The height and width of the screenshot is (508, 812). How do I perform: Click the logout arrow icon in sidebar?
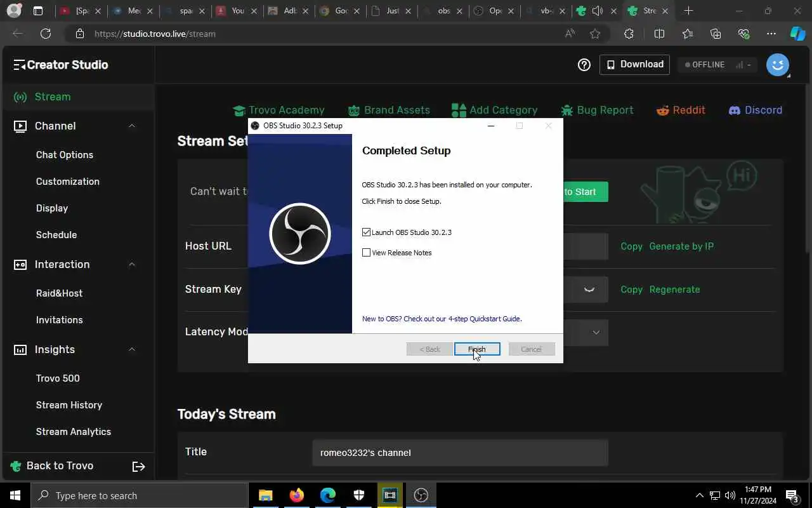tap(138, 467)
